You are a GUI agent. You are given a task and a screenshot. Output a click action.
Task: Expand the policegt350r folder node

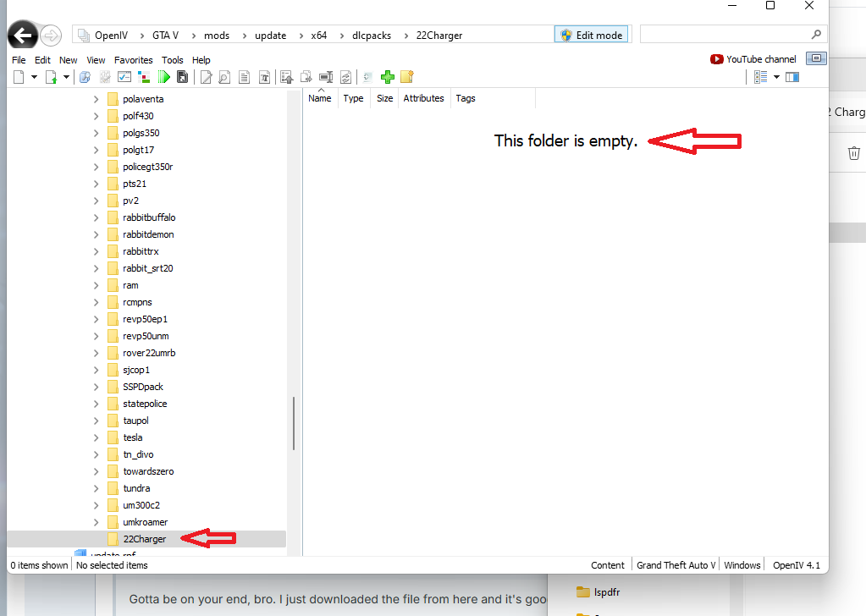click(x=97, y=167)
